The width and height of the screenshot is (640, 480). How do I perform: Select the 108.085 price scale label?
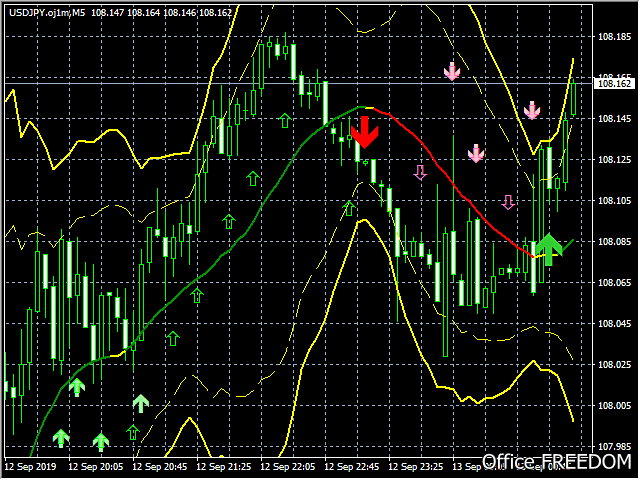(x=614, y=242)
